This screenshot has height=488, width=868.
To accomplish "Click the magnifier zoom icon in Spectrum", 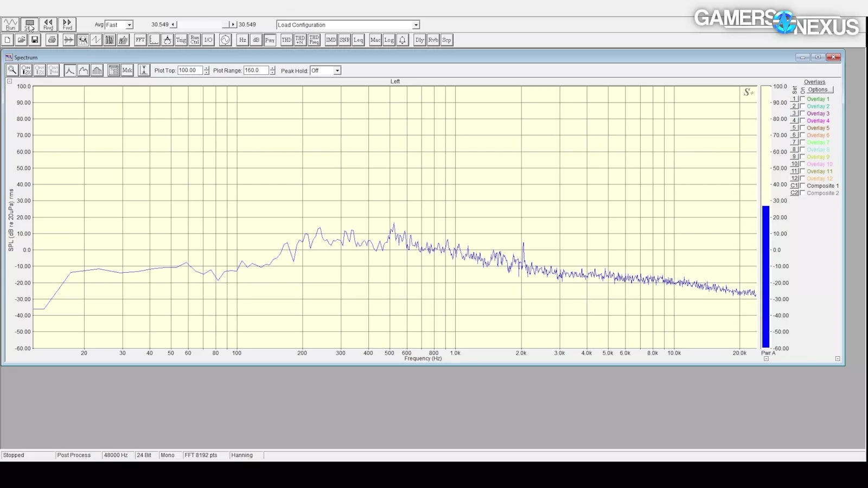I will tap(12, 70).
